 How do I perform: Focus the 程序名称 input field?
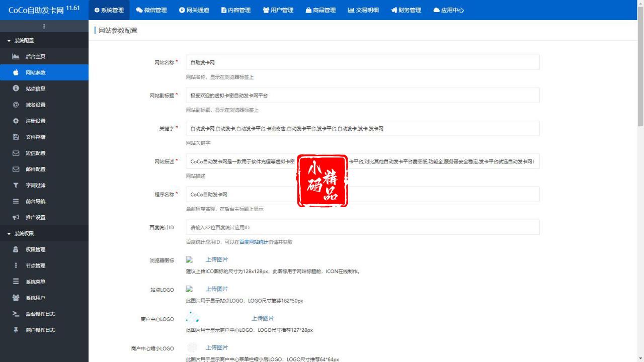coord(363,195)
